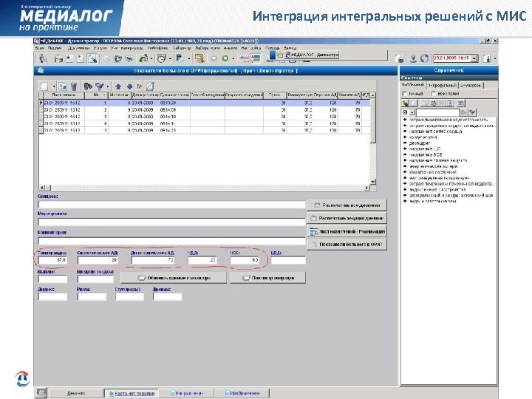532x399 pixels.
Task: Select эндокринные расстройства in symptom list
Action: pos(437,189)
